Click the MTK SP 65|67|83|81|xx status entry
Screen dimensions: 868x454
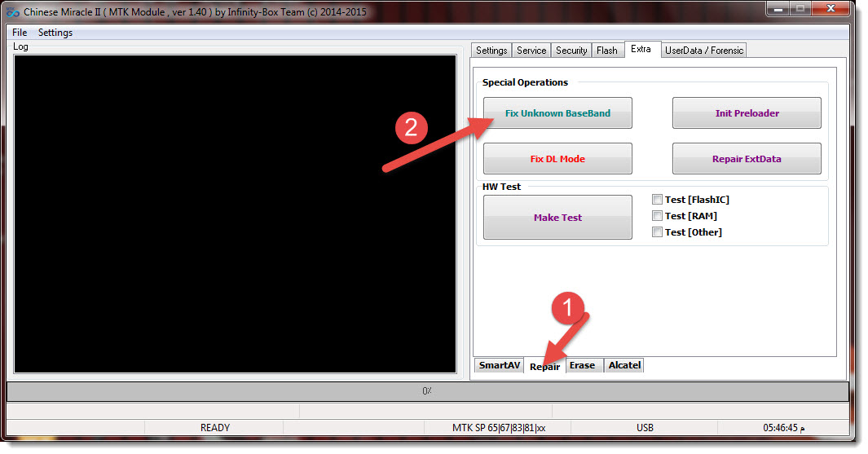click(x=499, y=428)
